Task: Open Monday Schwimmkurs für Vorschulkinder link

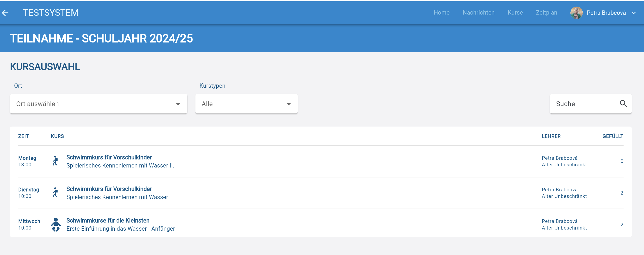Action: pos(109,157)
